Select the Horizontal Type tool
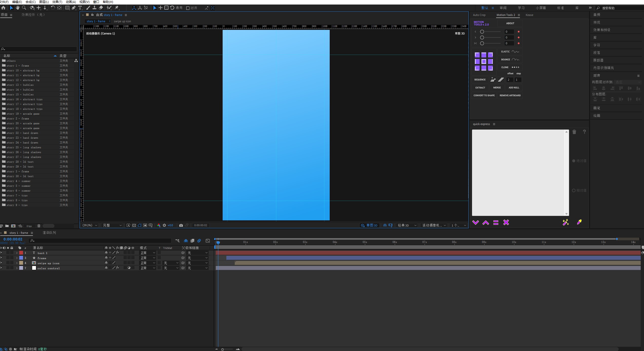The width and height of the screenshot is (644, 351). tap(80, 8)
